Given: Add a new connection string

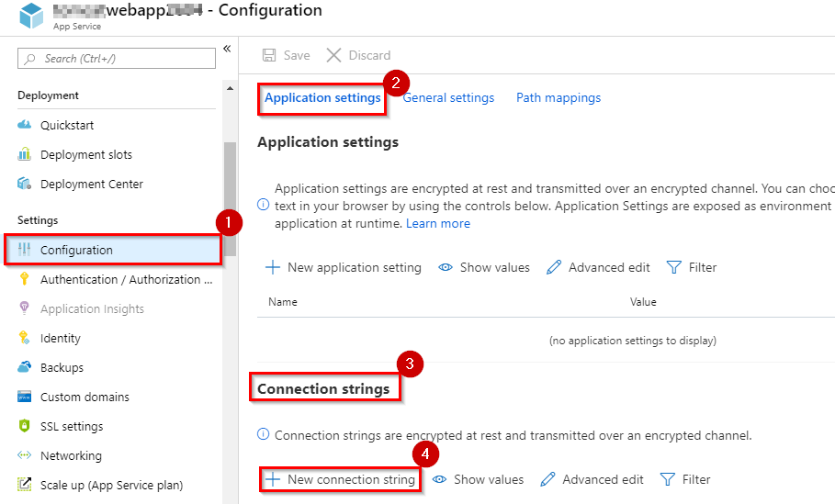Looking at the screenshot, I should (x=340, y=479).
